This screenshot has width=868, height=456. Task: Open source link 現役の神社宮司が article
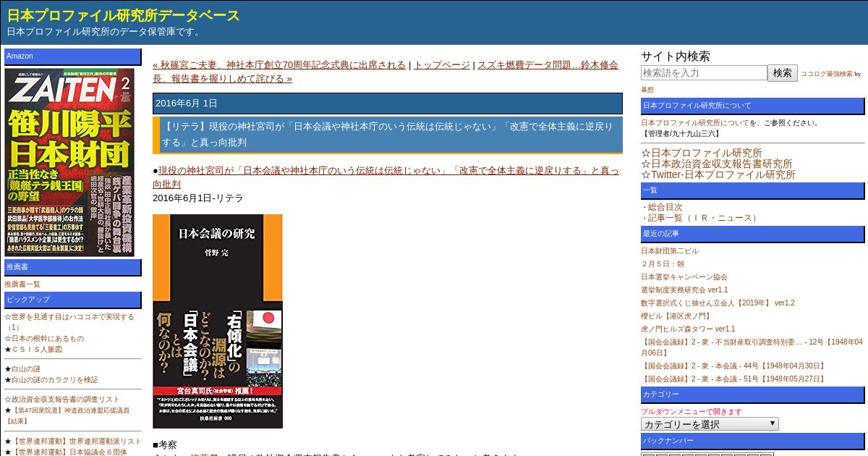386,177
